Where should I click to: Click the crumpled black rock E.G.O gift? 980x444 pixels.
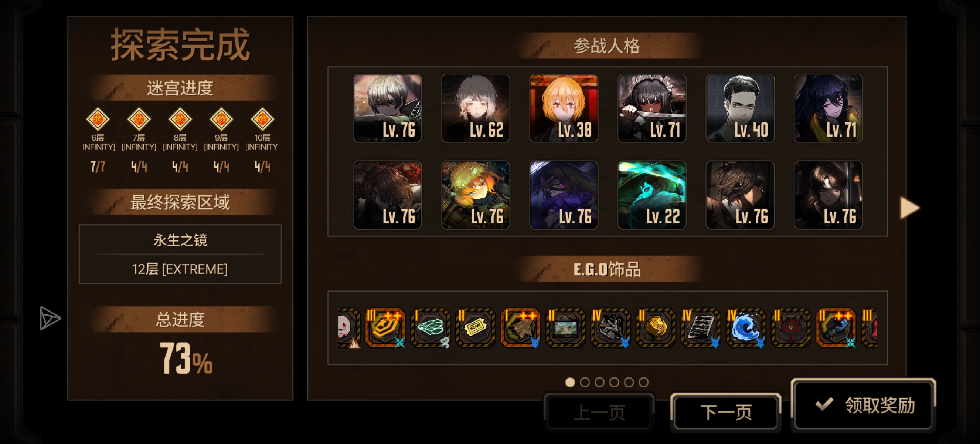pos(610,328)
